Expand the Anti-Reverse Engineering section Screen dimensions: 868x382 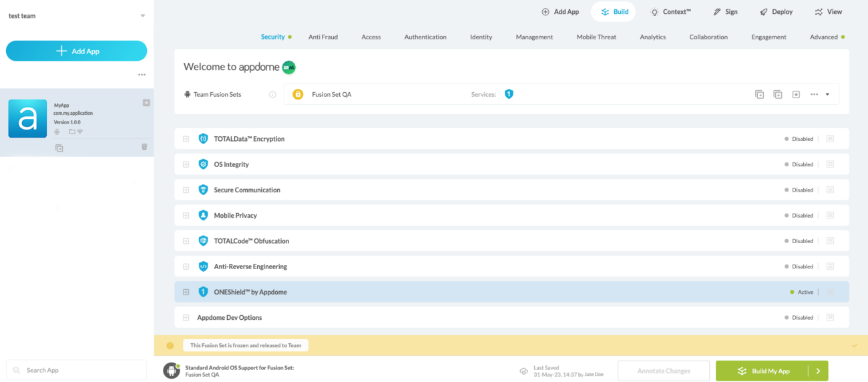click(x=186, y=266)
